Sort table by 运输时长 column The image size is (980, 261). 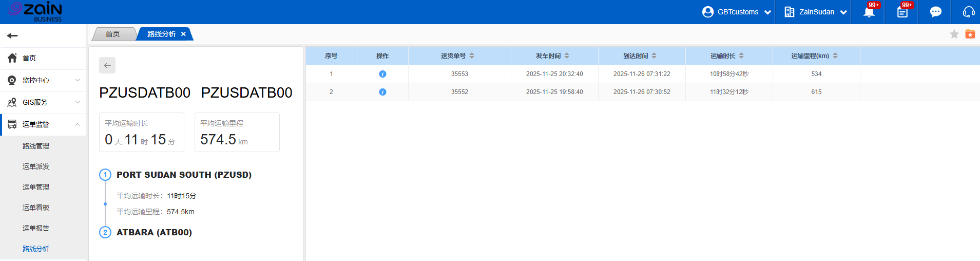point(741,55)
